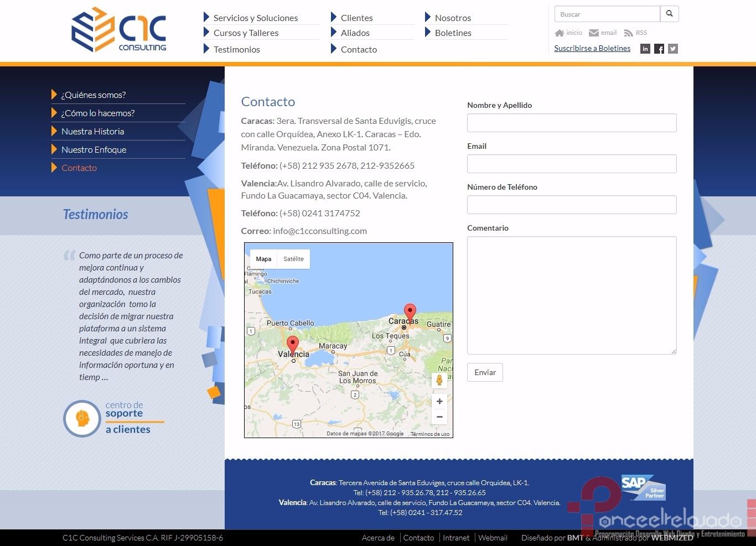Click info@c1cconsulting.com email address
Viewport: 756px width, 546px height.
click(320, 231)
